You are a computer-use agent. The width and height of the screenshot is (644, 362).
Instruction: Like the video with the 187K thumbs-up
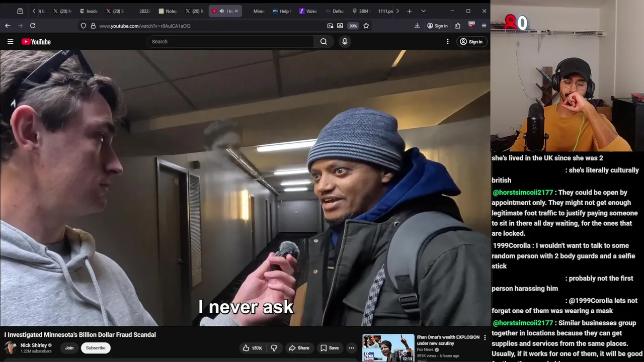click(252, 348)
